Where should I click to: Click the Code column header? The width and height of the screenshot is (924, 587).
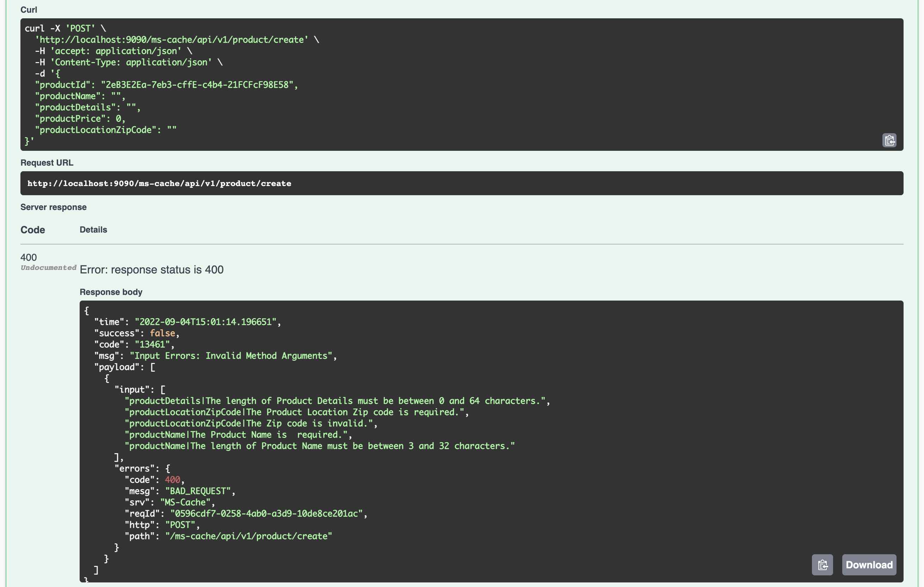[x=33, y=230]
